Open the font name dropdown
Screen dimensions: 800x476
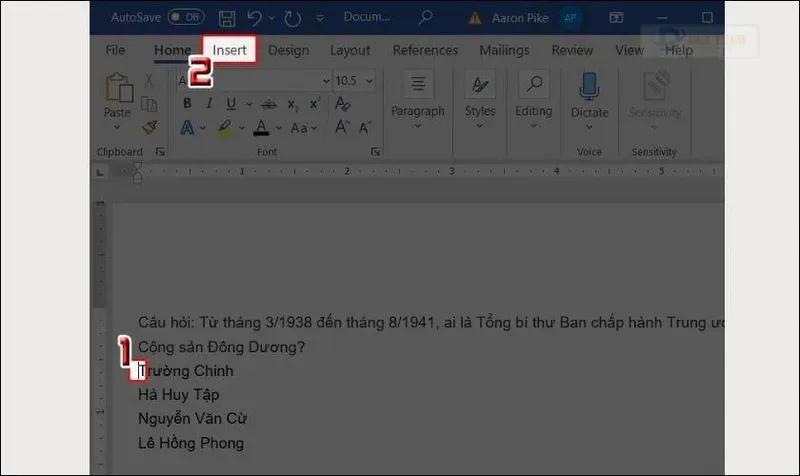tap(326, 81)
